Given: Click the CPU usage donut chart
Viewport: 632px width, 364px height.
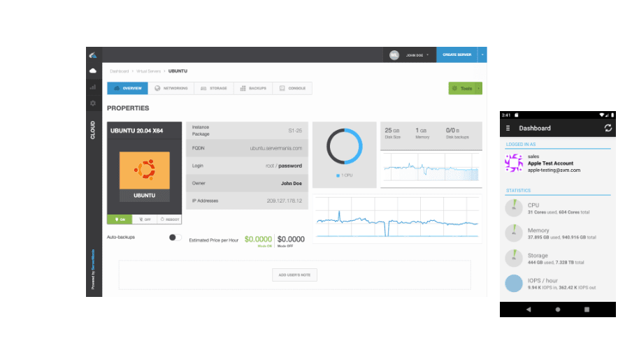Looking at the screenshot, I should (x=344, y=147).
